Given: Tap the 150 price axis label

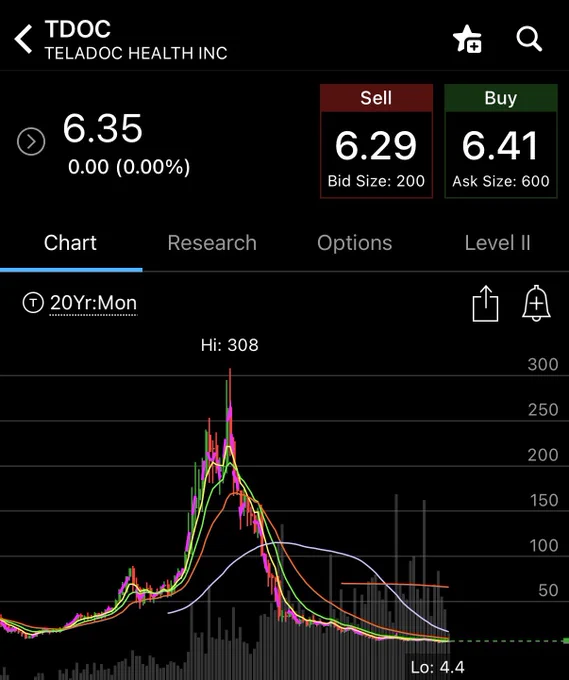Looking at the screenshot, I should (543, 500).
